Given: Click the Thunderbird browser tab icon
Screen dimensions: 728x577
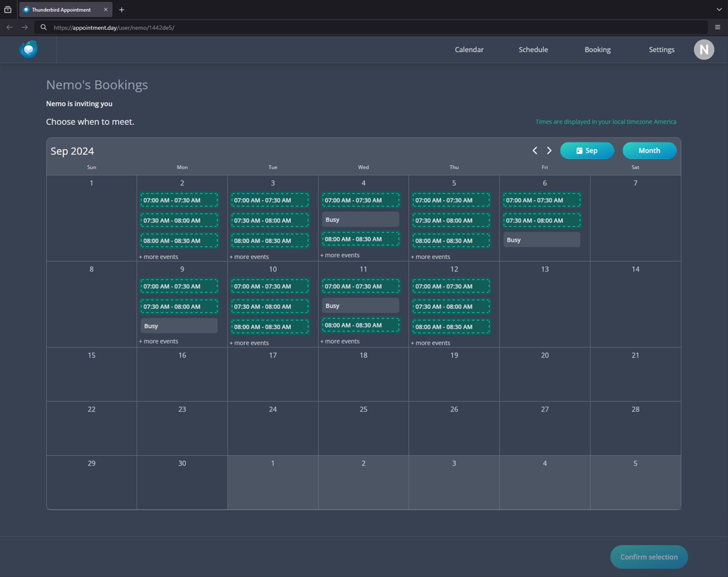Looking at the screenshot, I should (25, 9).
